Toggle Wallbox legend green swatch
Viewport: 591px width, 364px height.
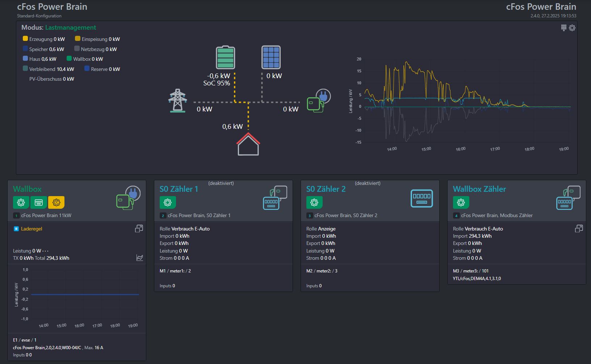point(69,58)
